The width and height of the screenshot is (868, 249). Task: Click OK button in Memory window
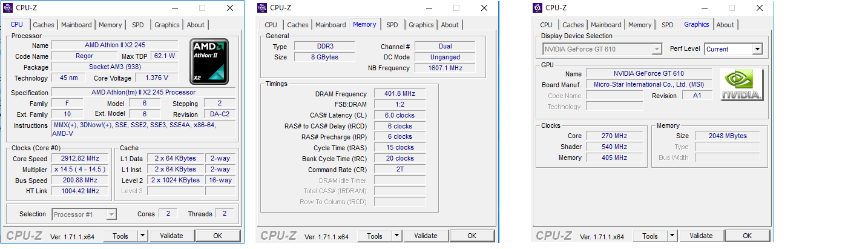(472, 236)
